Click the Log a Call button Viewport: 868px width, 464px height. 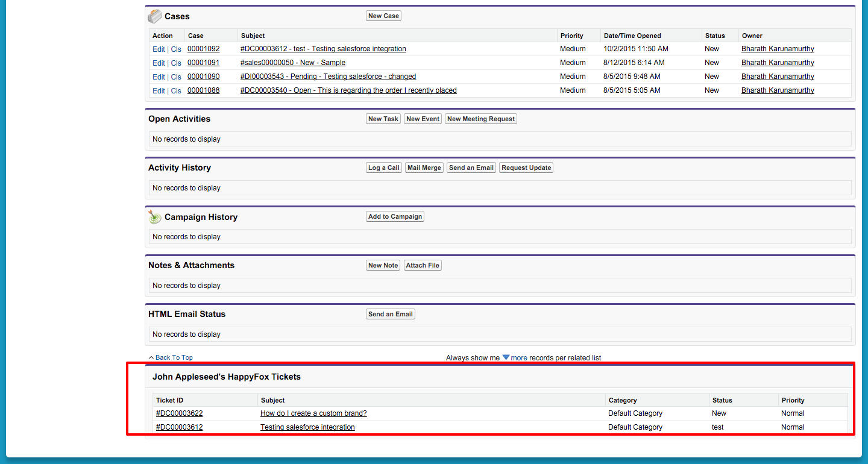tap(384, 168)
